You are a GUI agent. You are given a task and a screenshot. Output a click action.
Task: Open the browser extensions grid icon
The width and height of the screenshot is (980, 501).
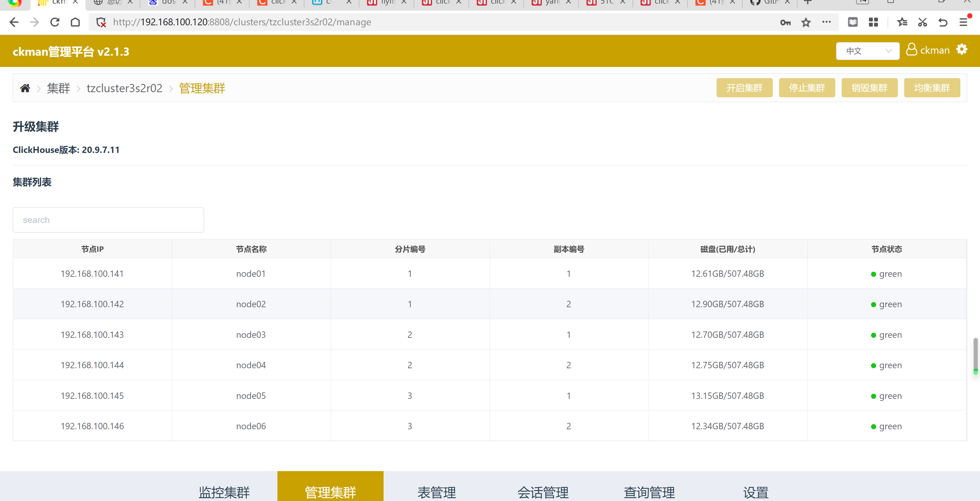pos(874,22)
